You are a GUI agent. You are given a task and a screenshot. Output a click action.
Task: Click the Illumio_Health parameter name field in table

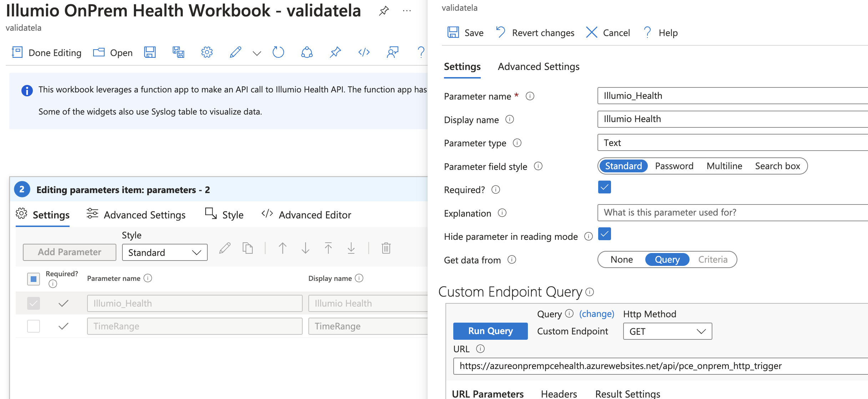(195, 303)
